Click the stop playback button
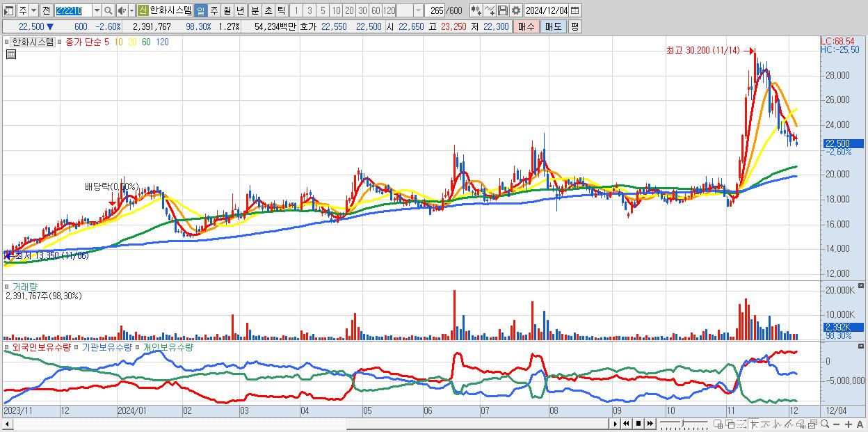 point(638,424)
